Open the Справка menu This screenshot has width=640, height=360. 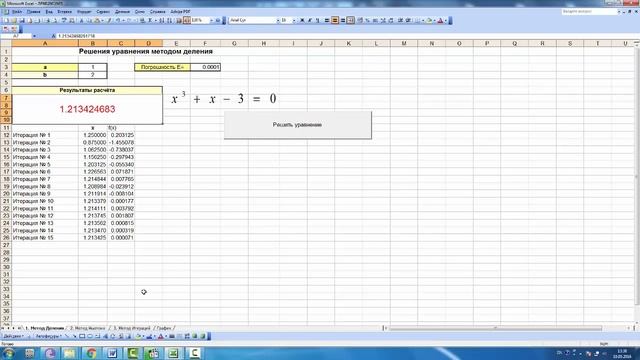point(157,11)
